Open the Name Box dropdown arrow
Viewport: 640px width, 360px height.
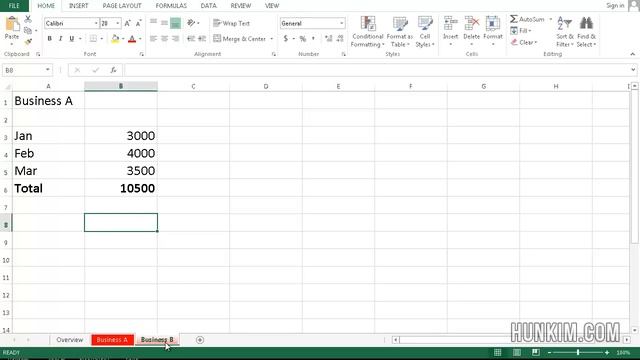point(48,70)
